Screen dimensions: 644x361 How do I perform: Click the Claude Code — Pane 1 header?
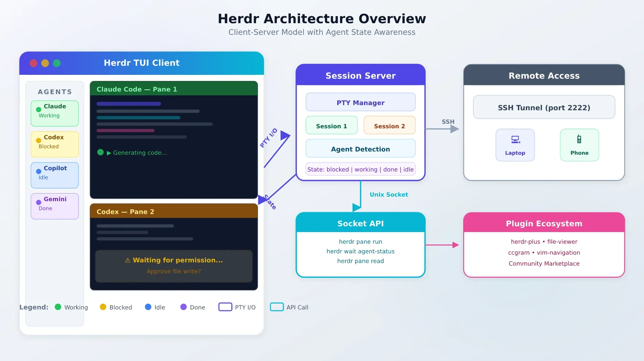pyautogui.click(x=174, y=89)
